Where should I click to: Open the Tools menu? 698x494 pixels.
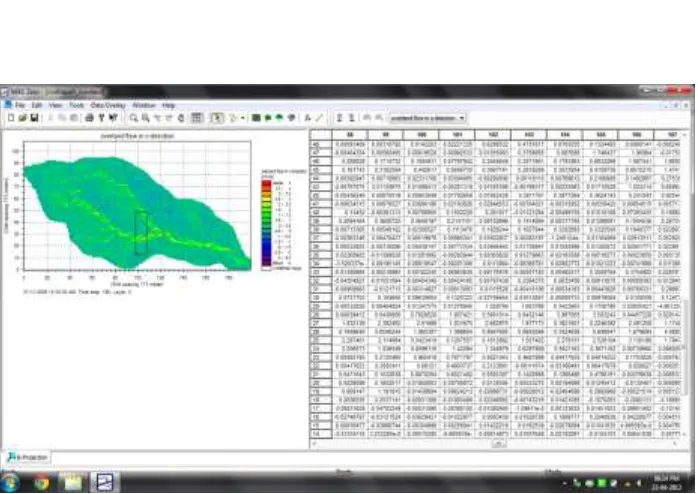pos(77,105)
